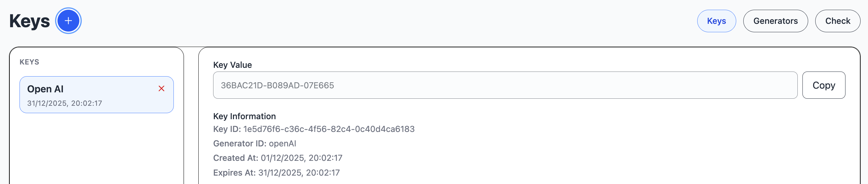Click the "Generator ID:" label text
Image resolution: width=868 pixels, height=184 pixels.
pos(240,144)
